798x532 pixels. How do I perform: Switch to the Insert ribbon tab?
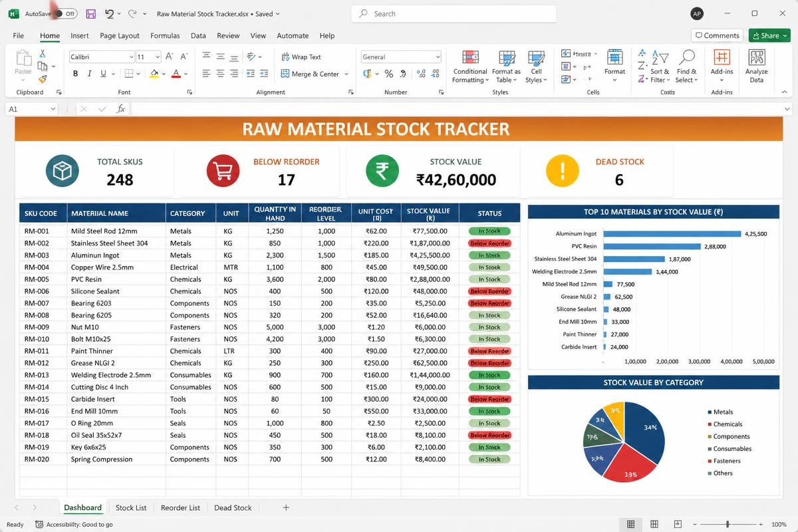click(x=79, y=36)
